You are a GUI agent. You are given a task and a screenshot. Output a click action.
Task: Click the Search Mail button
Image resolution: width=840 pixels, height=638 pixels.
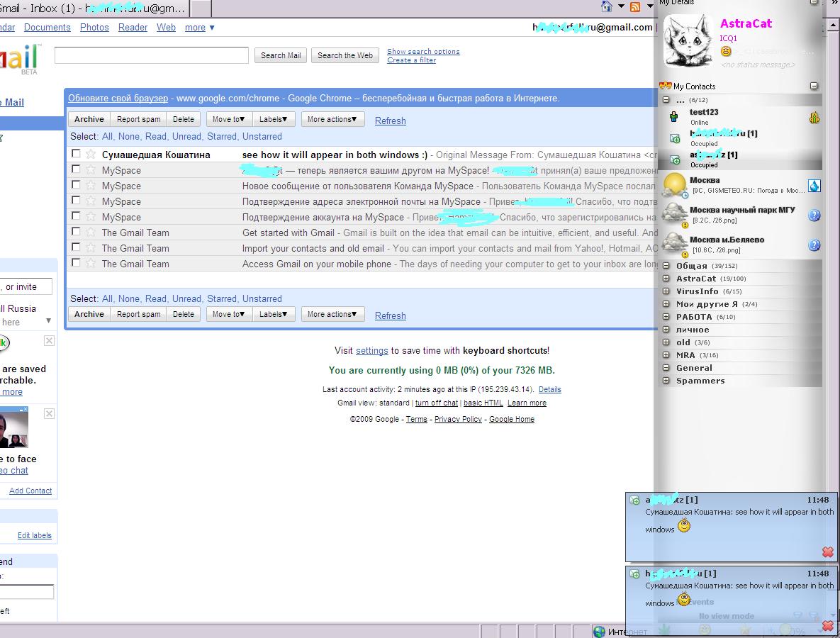281,55
